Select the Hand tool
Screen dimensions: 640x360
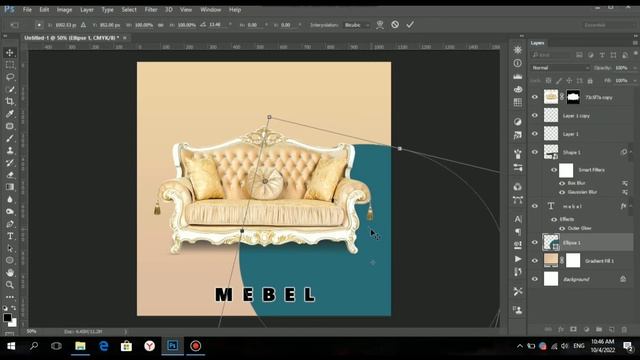coord(10,273)
